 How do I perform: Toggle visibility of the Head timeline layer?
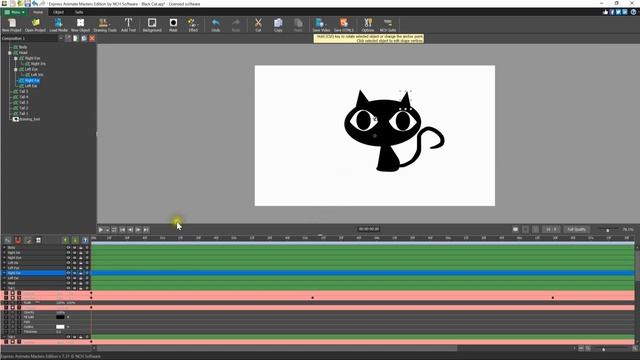tap(68, 283)
